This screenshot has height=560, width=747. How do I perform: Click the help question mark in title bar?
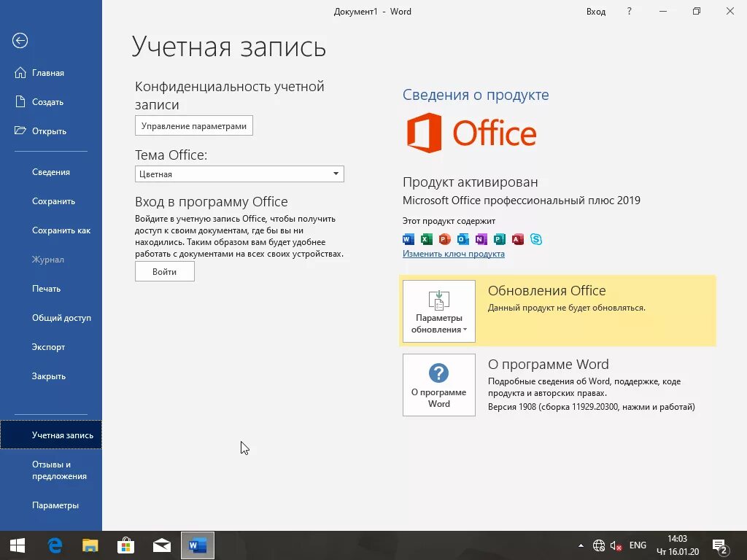629,12
